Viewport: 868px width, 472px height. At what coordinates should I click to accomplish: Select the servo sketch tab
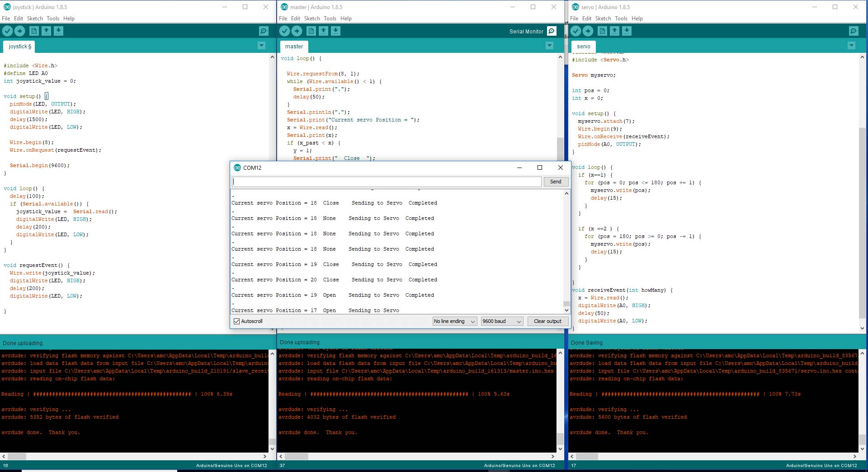coord(583,47)
